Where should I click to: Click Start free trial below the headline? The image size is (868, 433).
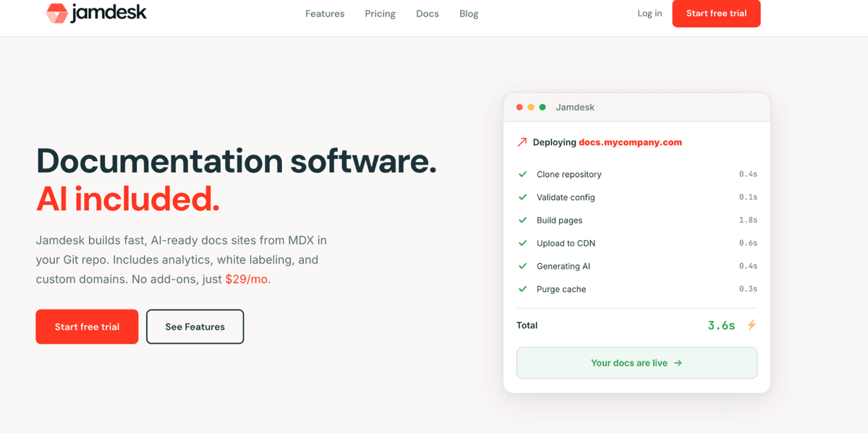(87, 327)
